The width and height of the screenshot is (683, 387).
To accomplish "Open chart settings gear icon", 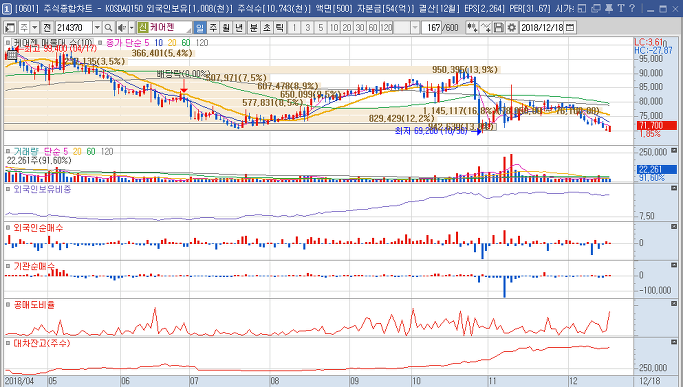I will pyautogui.click(x=511, y=28).
